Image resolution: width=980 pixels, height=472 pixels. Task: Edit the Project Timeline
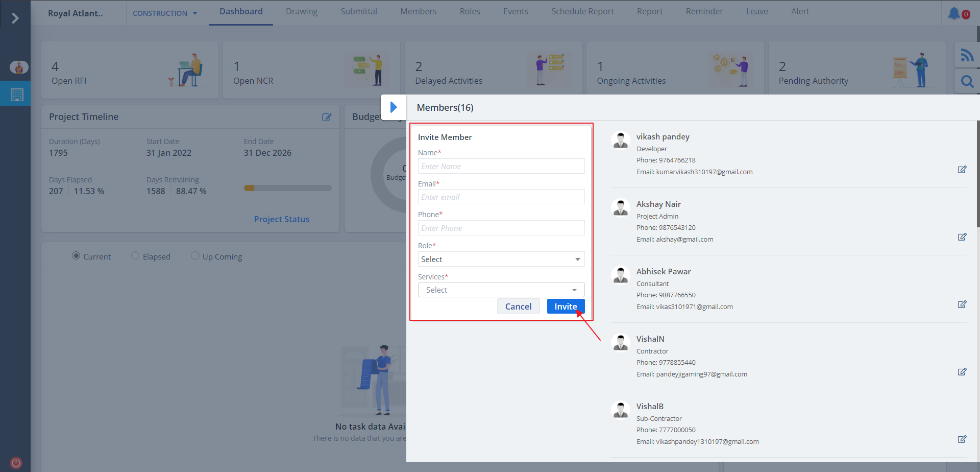[x=327, y=117]
